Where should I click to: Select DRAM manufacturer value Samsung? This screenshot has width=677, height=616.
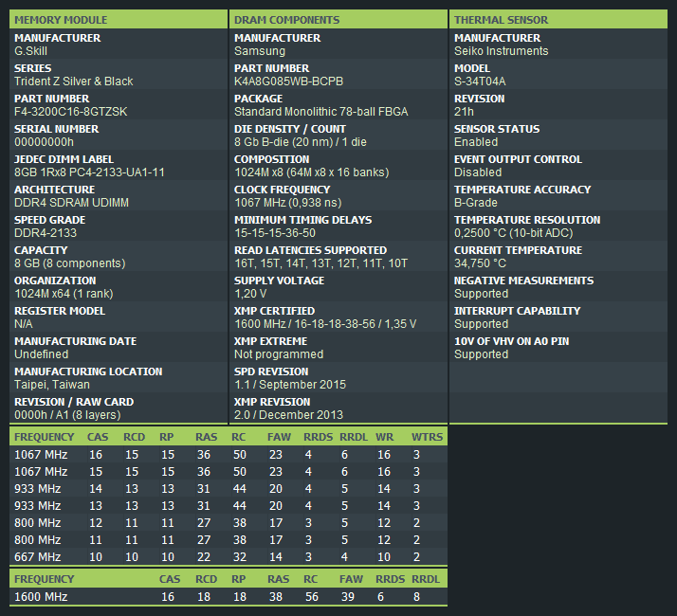coord(260,51)
